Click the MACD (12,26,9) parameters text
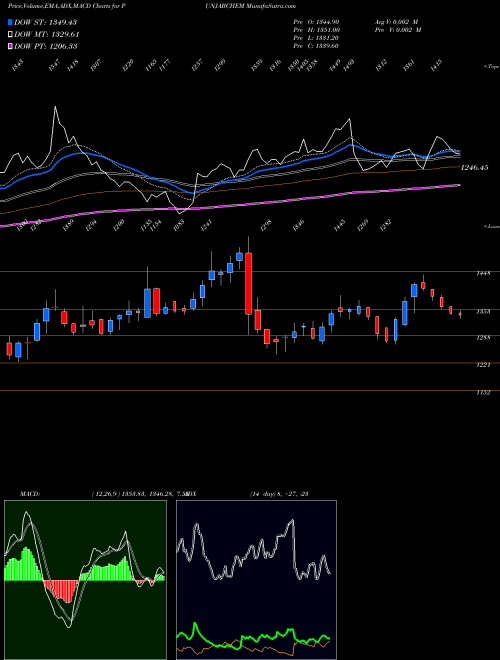 pyautogui.click(x=139, y=494)
